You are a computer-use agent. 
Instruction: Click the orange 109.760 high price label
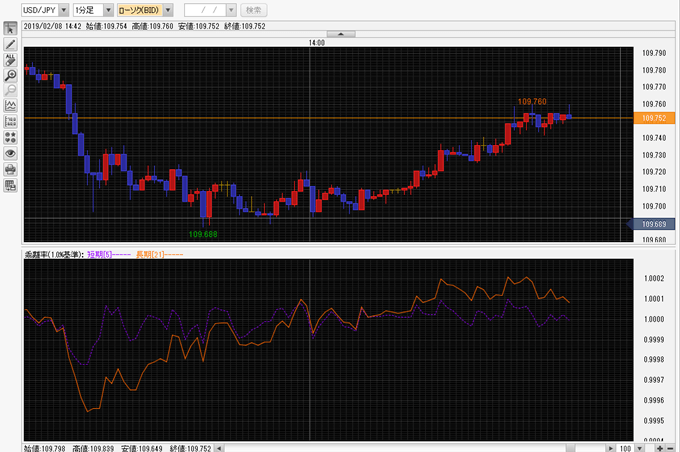pos(532,102)
